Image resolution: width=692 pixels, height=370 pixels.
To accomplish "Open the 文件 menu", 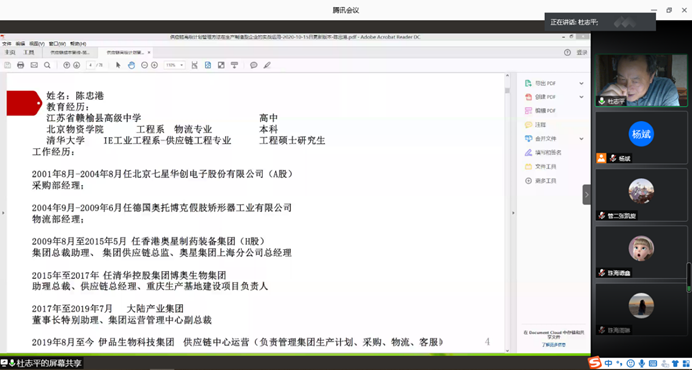I will [x=7, y=44].
